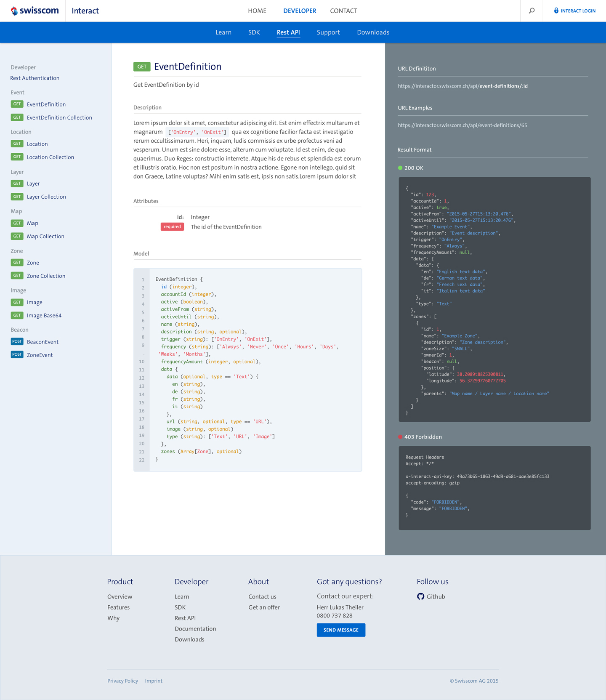
Task: Open the Downloads tab in blue bar
Action: click(373, 32)
